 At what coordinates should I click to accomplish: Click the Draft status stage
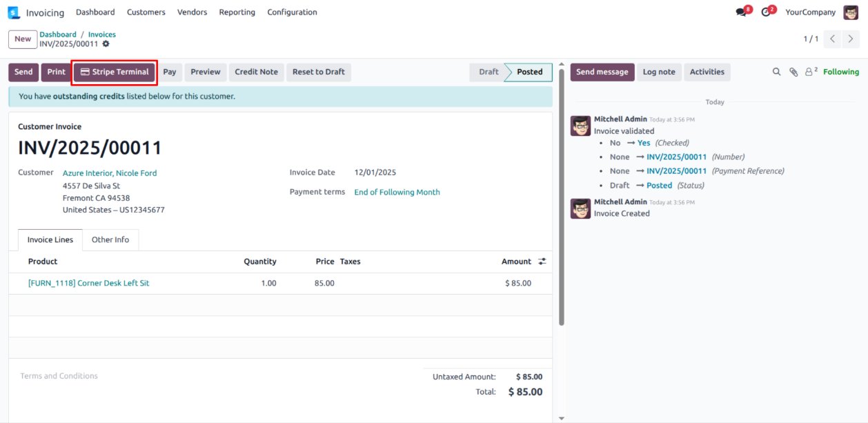[489, 72]
